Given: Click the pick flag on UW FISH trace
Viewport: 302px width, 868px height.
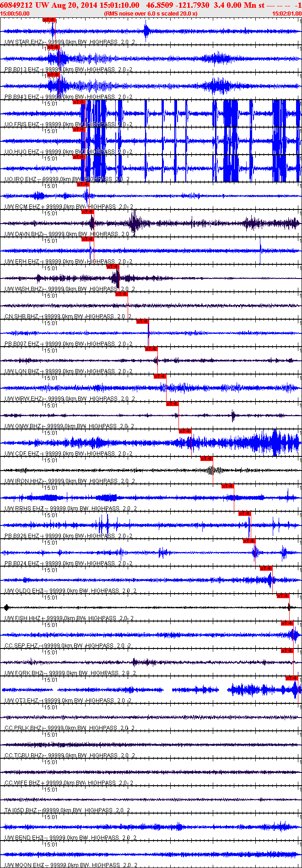Looking at the screenshot, I should tap(283, 596).
